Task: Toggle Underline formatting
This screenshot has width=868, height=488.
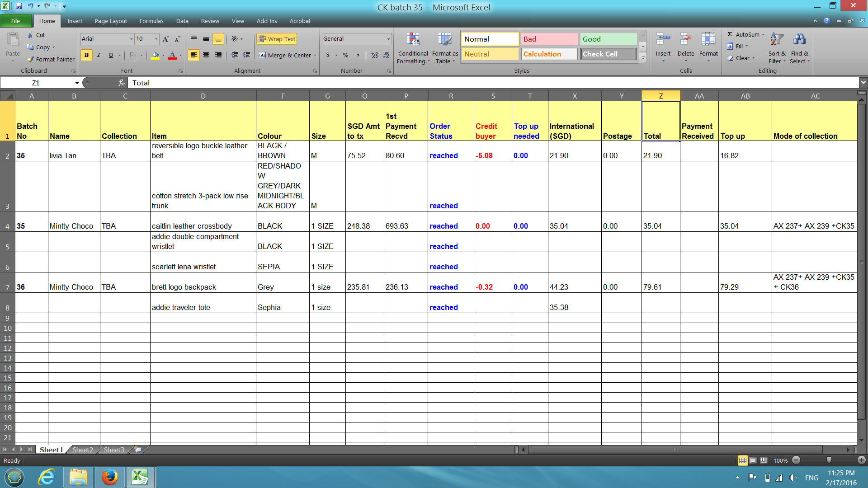Action: (111, 55)
